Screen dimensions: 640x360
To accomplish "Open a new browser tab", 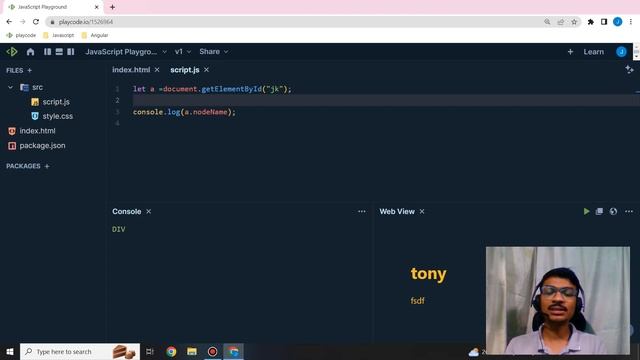I will tap(112, 7).
